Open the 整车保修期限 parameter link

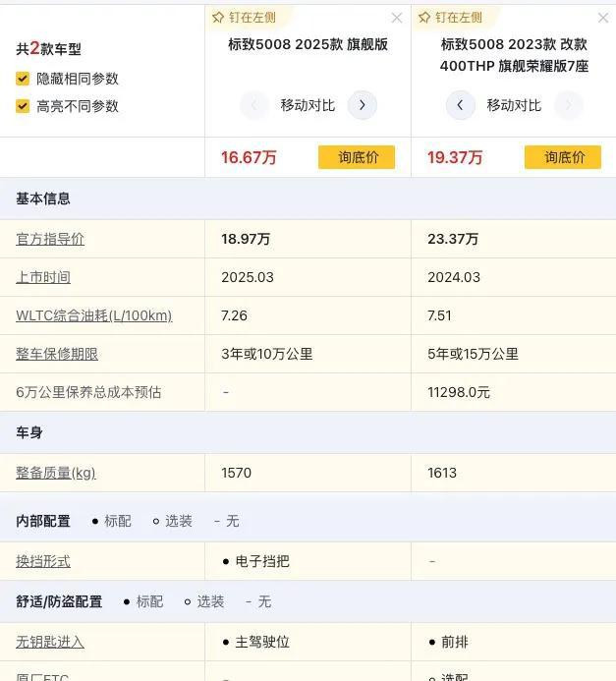[57, 354]
